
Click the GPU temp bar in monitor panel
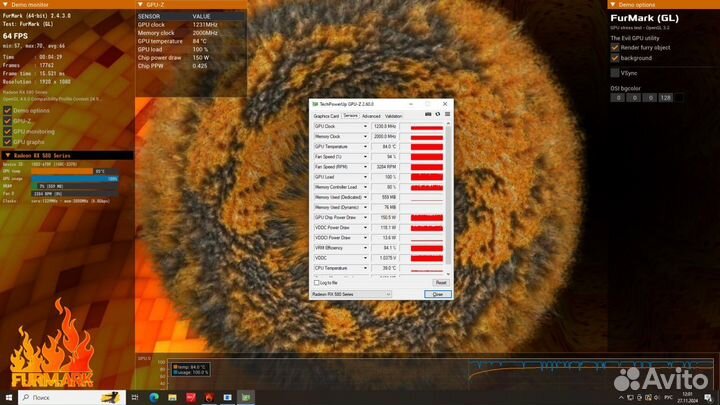click(x=74, y=171)
